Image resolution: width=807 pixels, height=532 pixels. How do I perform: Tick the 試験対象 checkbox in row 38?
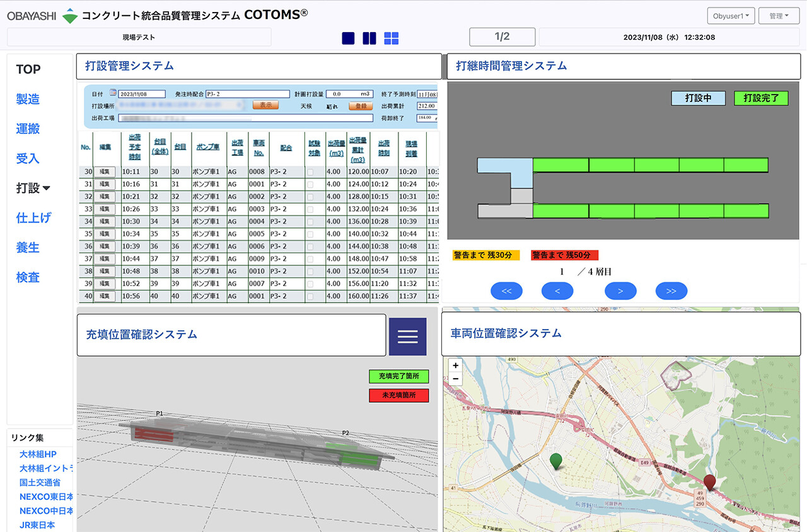click(310, 271)
